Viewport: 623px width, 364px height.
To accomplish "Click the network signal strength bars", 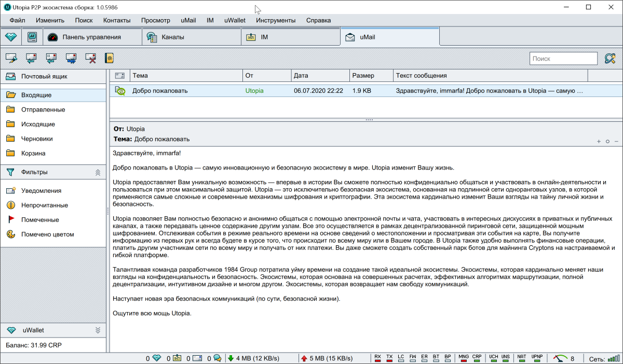I will (x=613, y=358).
